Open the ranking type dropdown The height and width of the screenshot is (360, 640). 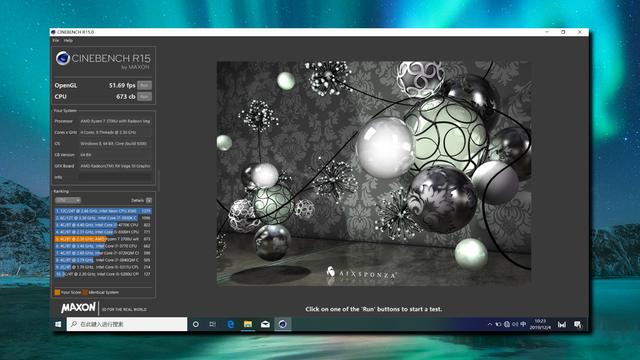click(68, 200)
